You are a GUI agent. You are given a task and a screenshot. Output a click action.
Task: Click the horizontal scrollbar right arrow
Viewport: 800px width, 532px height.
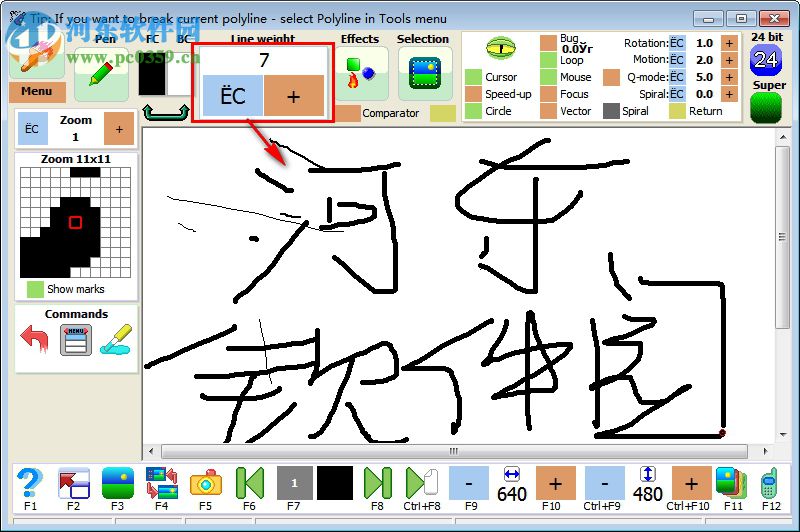765,451
